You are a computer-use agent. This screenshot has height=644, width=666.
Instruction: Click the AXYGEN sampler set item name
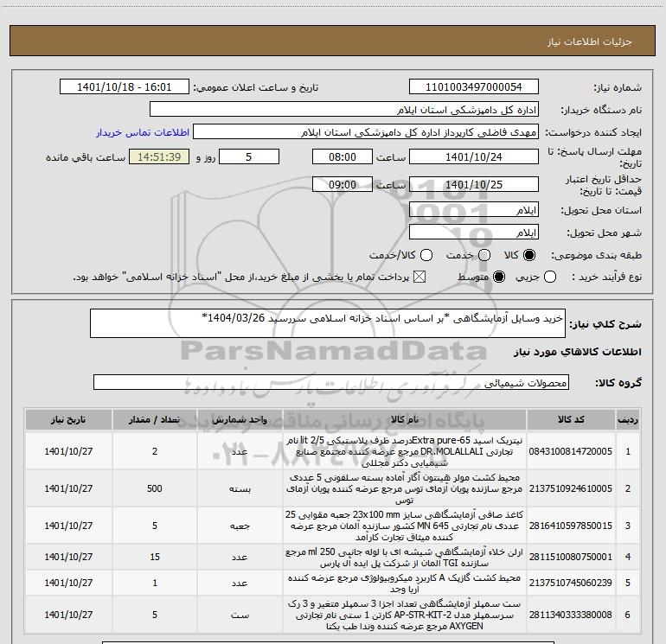click(405, 615)
